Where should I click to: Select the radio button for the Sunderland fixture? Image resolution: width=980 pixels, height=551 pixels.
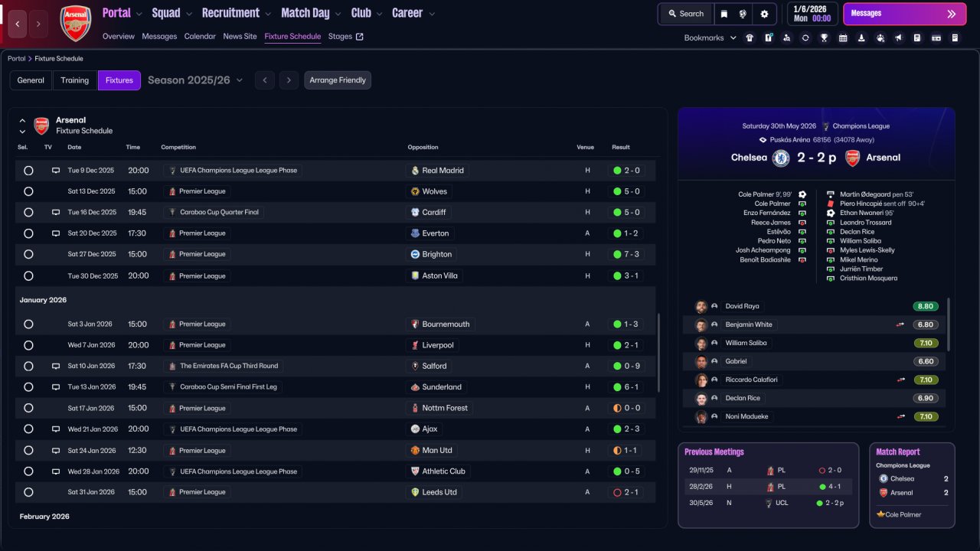[x=28, y=387]
